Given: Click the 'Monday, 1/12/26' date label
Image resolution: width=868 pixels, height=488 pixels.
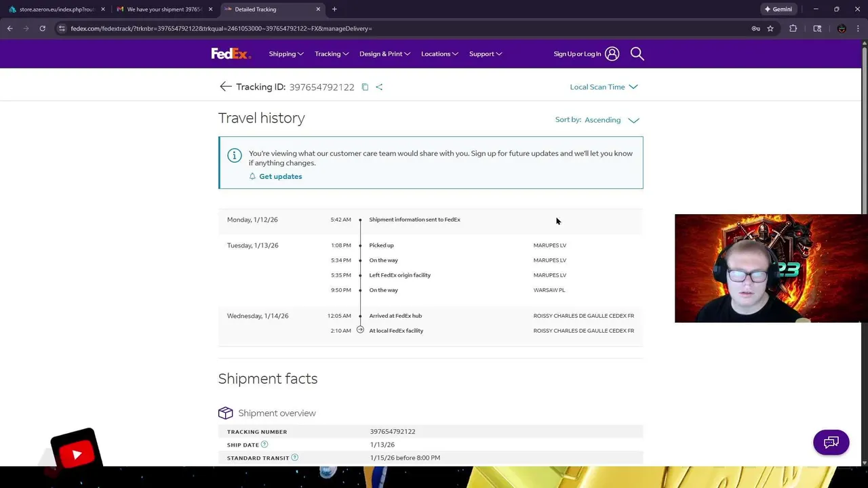Looking at the screenshot, I should 252,220.
